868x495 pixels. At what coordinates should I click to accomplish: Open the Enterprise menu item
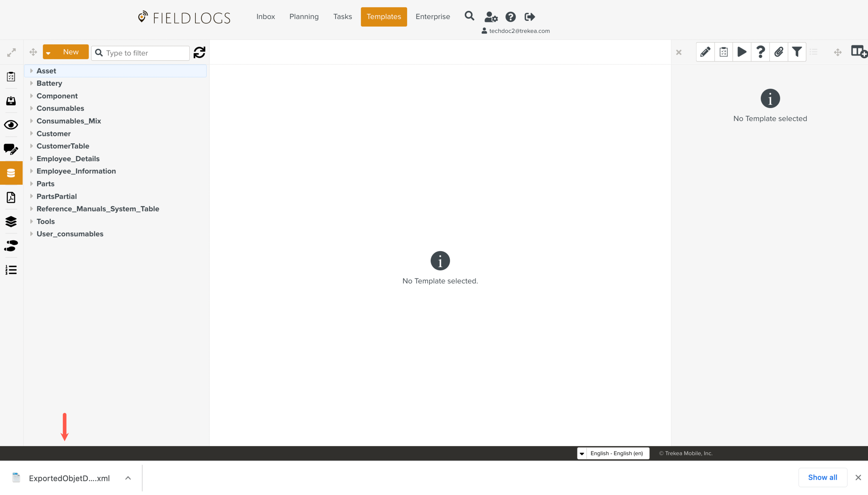tap(432, 16)
